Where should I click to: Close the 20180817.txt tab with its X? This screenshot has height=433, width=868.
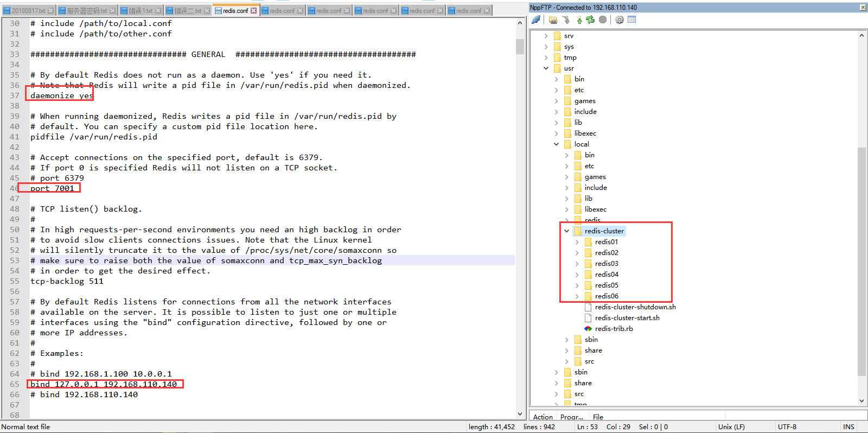[x=51, y=11]
